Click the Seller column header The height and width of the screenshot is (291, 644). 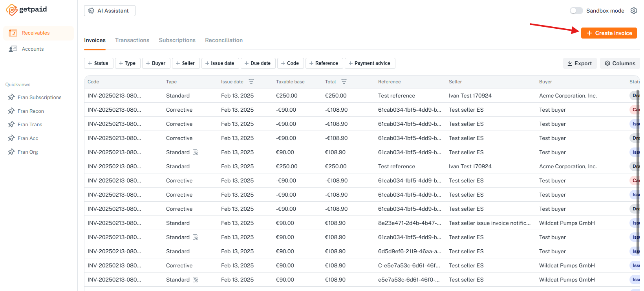coord(455,82)
